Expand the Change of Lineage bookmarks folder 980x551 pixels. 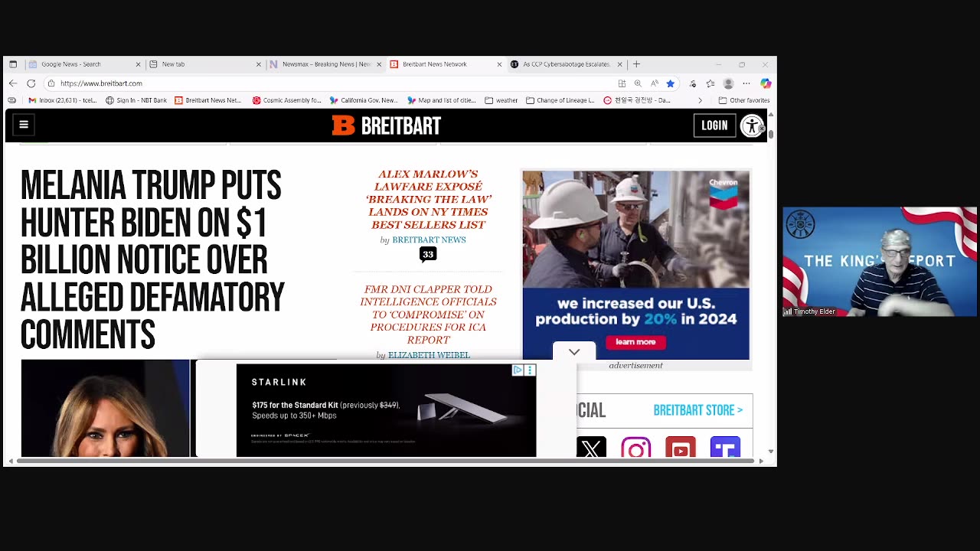tap(560, 100)
